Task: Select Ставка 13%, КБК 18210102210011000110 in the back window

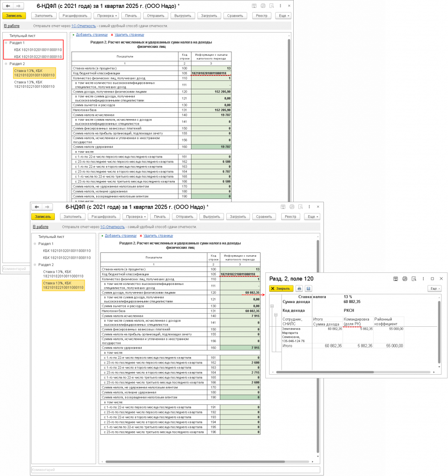Action: coord(34,85)
